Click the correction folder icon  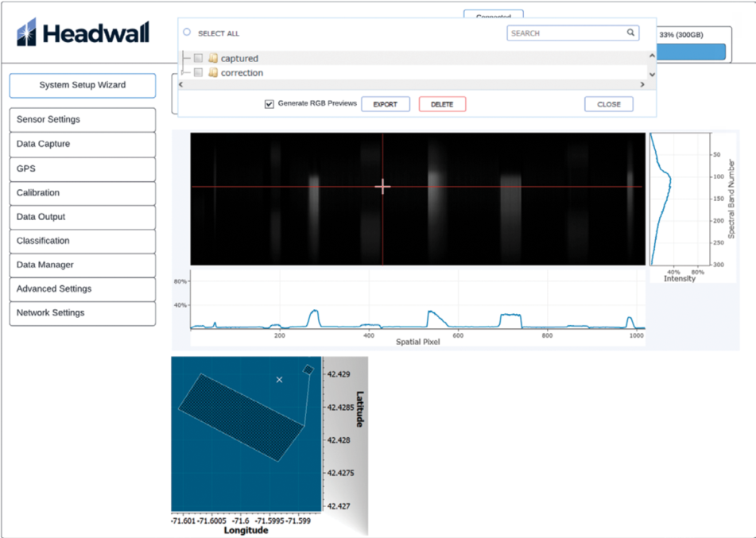213,73
